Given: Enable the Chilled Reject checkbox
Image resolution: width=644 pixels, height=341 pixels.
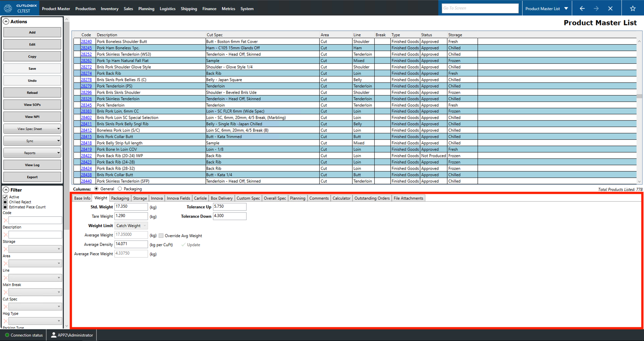Looking at the screenshot, I should (x=5, y=202).
